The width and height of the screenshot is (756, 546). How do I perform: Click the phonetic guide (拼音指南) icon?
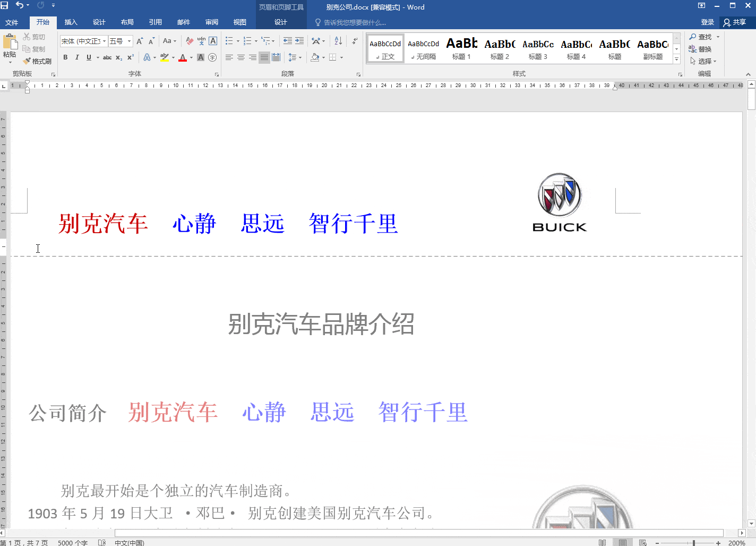pyautogui.click(x=200, y=41)
